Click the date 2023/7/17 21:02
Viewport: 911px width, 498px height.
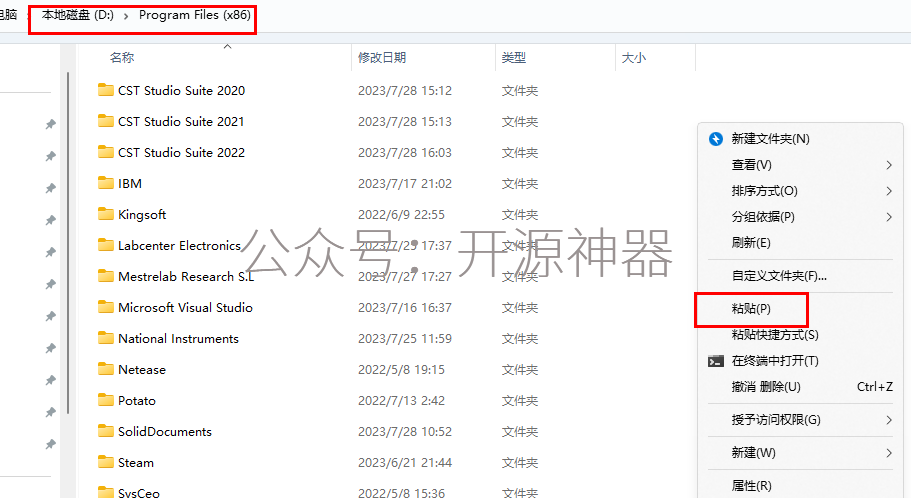pyautogui.click(x=404, y=184)
